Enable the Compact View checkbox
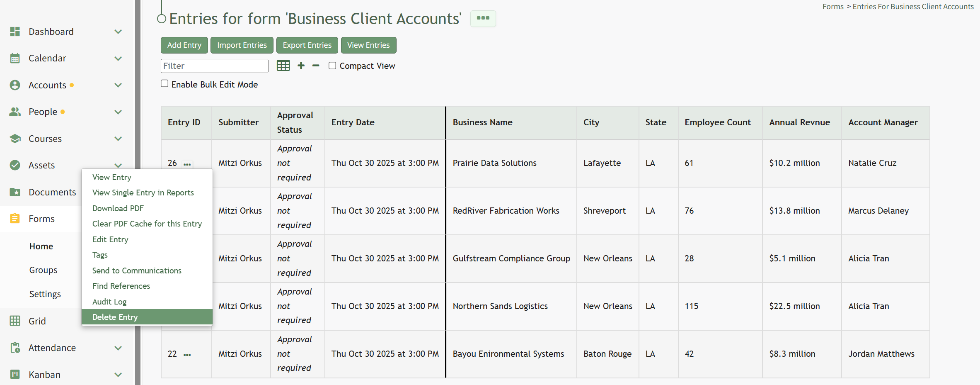Screen dimensions: 980x385 332,66
